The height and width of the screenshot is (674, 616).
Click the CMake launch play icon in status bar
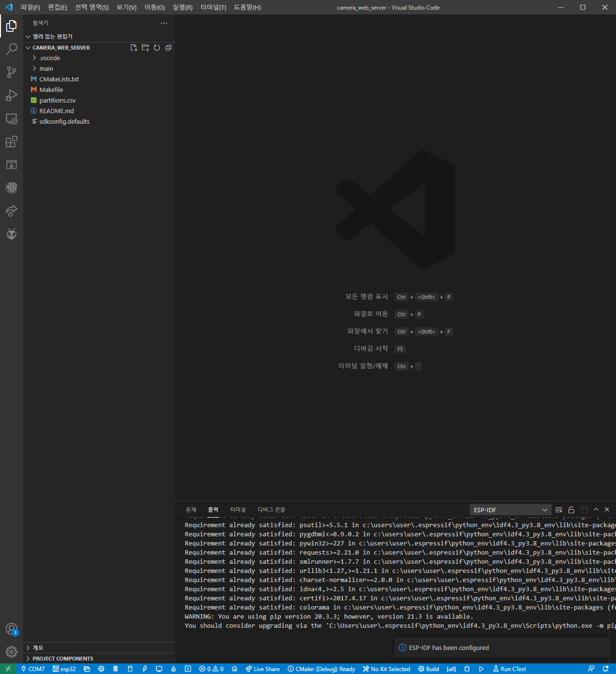(481, 669)
